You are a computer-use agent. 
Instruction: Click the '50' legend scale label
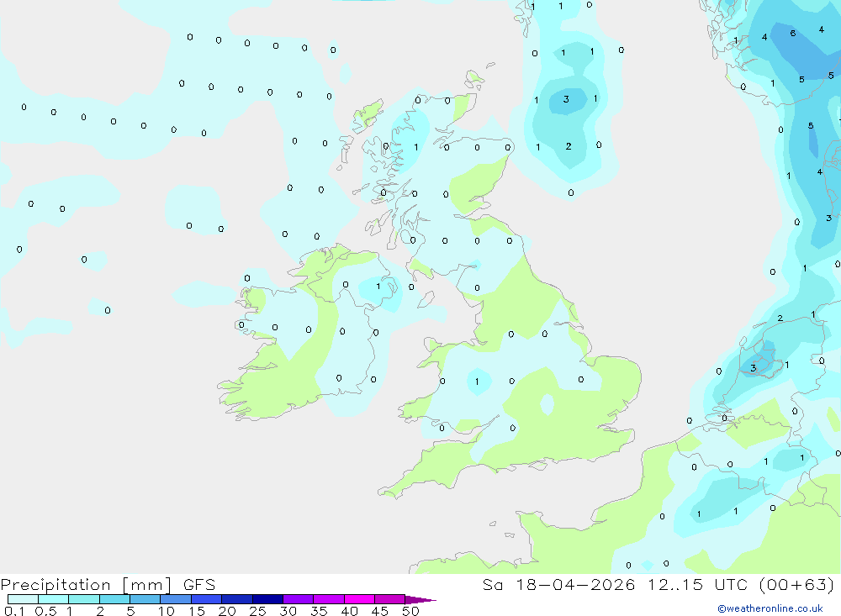pyautogui.click(x=410, y=611)
